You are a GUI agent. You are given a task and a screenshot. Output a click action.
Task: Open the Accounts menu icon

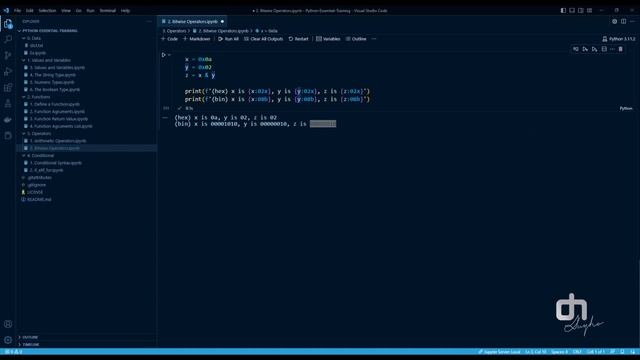pyautogui.click(x=8, y=324)
